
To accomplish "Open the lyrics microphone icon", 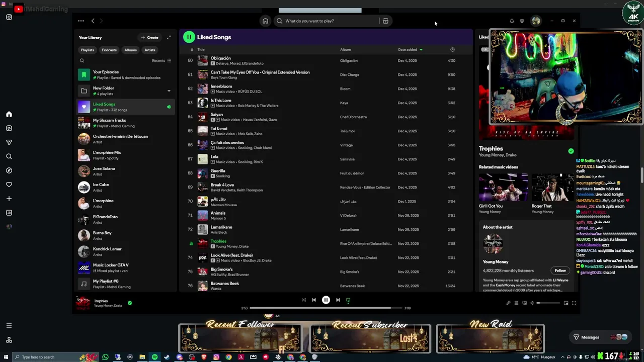I will coord(508,303).
